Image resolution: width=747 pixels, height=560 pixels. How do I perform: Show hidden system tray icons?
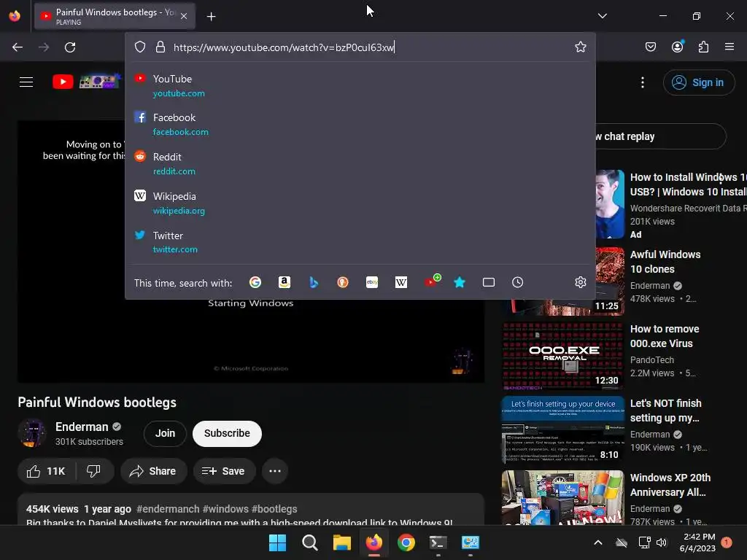(x=598, y=542)
